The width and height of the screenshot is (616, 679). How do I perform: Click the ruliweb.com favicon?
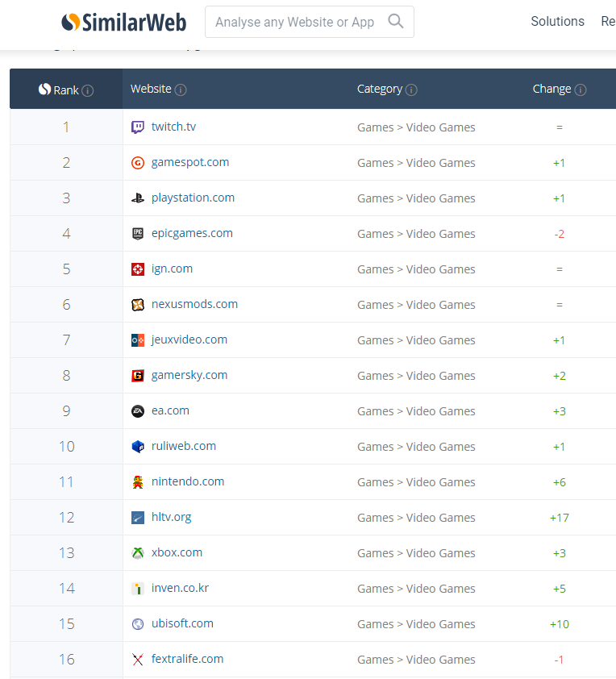138,447
